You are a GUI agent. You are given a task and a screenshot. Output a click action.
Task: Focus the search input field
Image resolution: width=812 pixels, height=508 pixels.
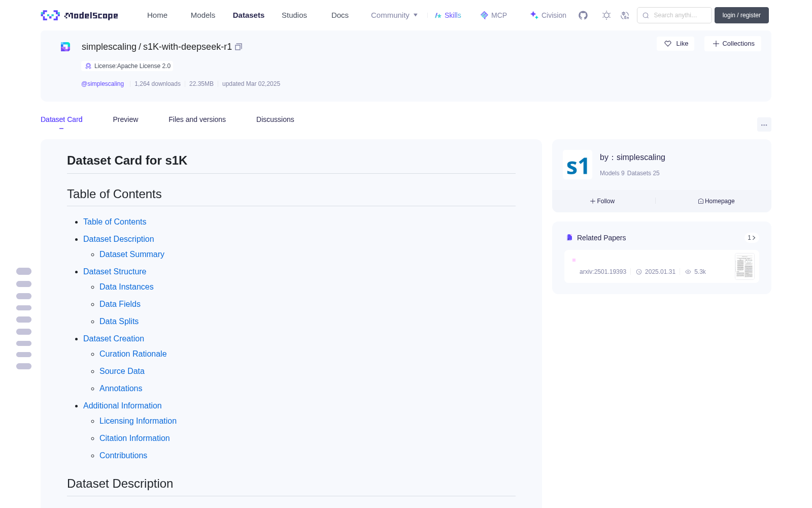[674, 15]
